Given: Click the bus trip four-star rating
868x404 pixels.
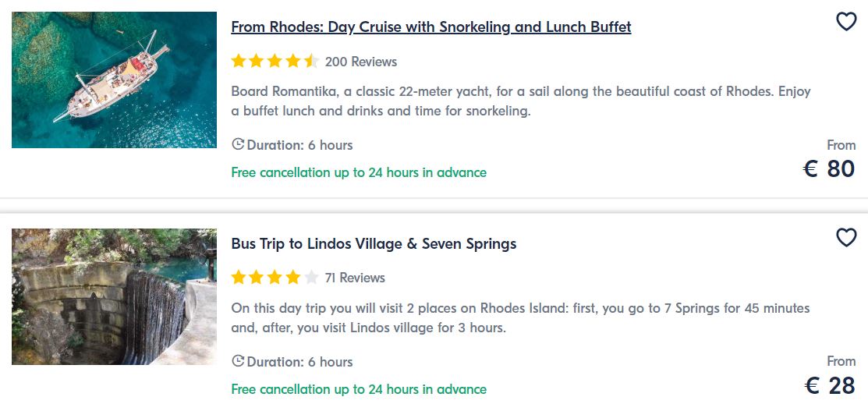Looking at the screenshot, I should point(275,278).
